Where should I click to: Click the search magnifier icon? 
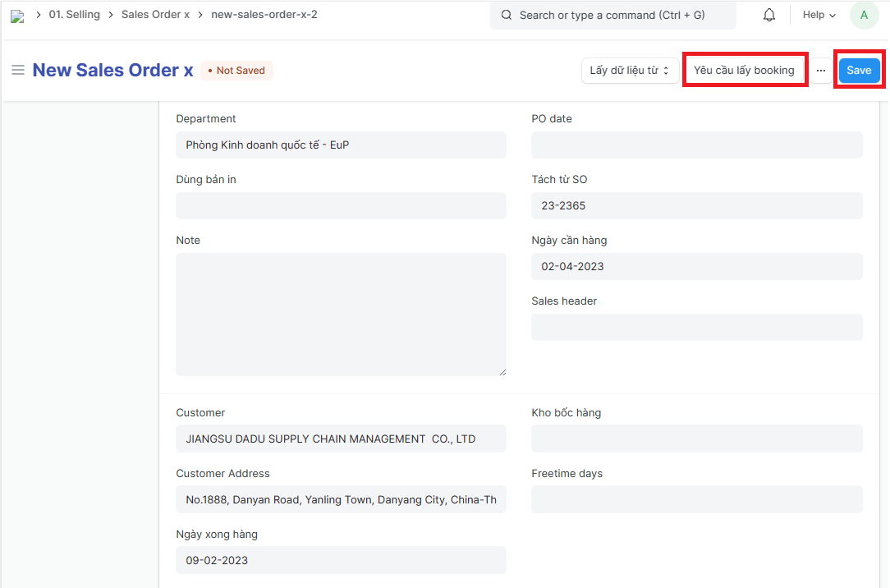click(x=506, y=15)
